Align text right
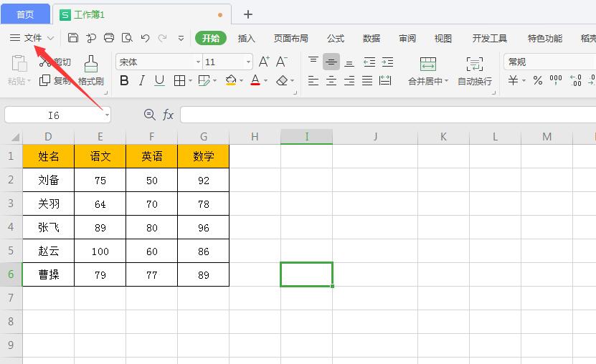The image size is (596, 364). [x=349, y=80]
